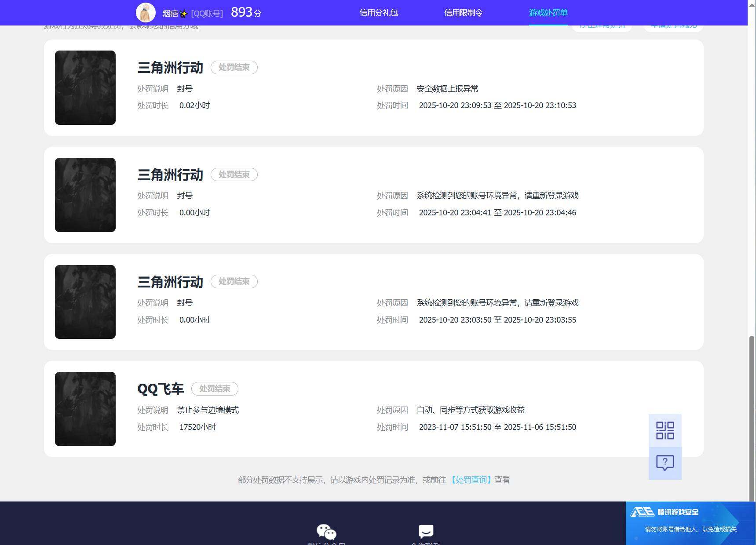
Task: Click 禁止参与边境模式 text
Action: point(208,410)
